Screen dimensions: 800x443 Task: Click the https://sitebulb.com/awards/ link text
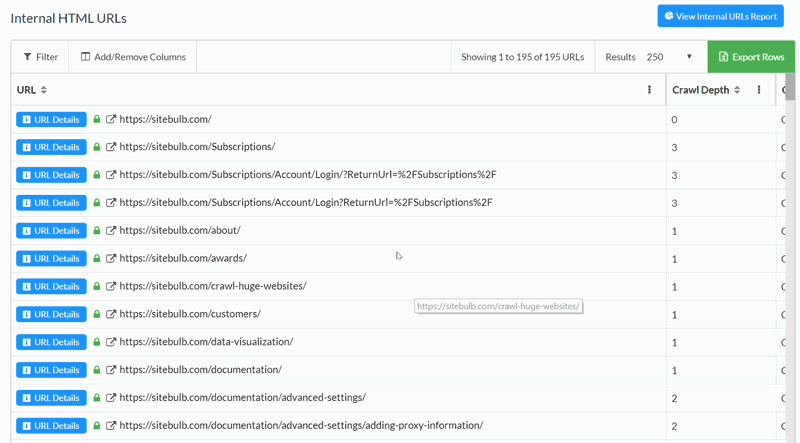(x=183, y=258)
